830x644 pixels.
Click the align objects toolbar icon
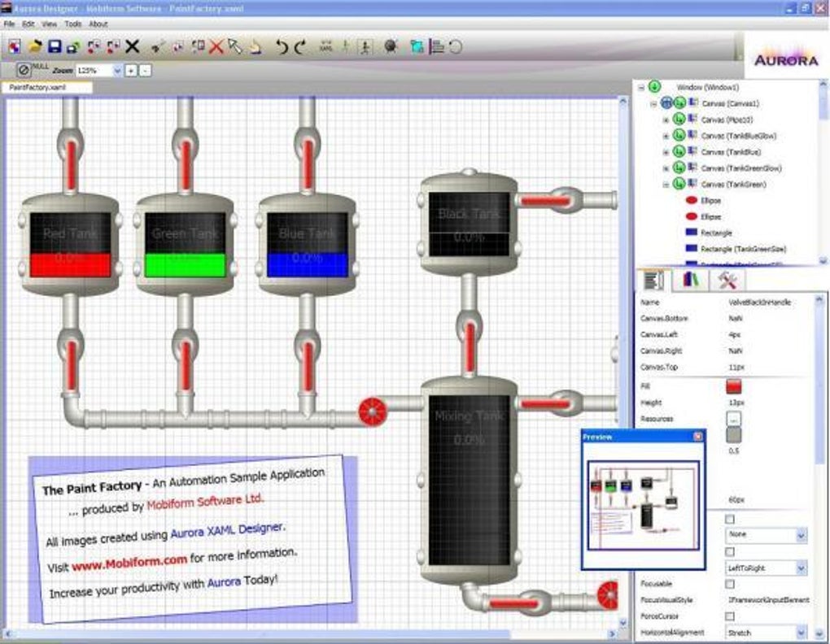pos(437,46)
